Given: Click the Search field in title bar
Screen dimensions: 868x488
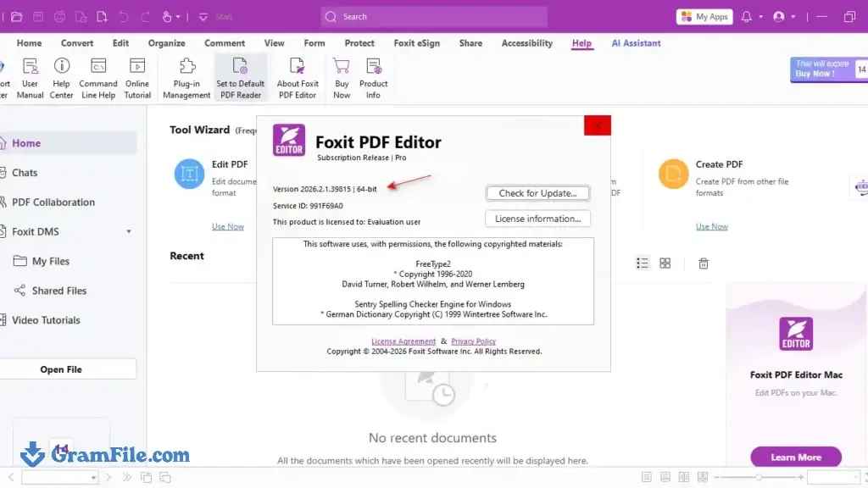Looking at the screenshot, I should [434, 17].
